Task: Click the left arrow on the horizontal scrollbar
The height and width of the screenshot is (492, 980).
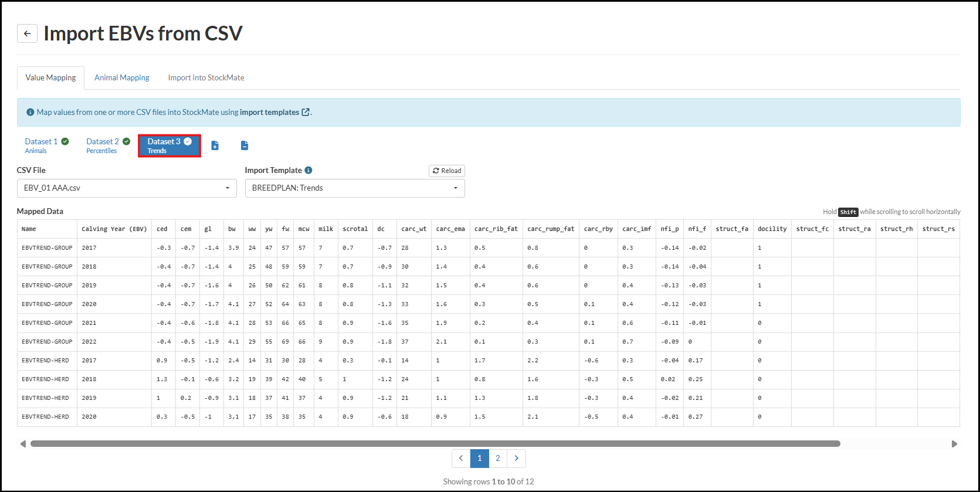Action: click(x=23, y=444)
